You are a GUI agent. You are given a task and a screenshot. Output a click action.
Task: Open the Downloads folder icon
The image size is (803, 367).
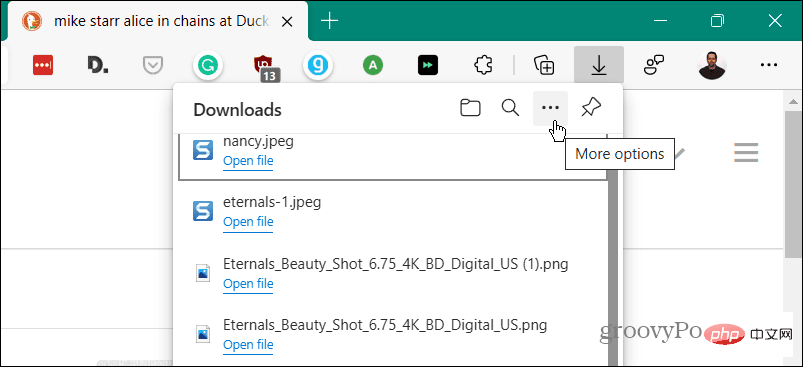pos(470,109)
